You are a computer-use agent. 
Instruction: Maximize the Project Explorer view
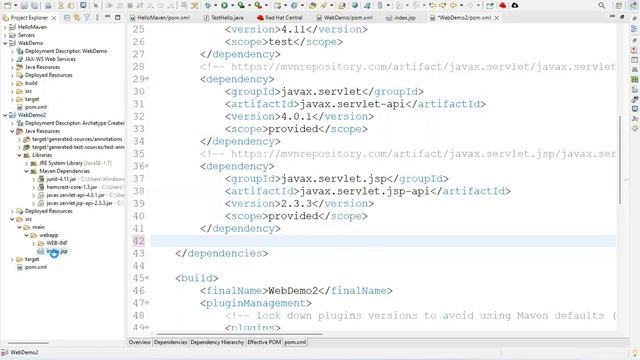118,18
